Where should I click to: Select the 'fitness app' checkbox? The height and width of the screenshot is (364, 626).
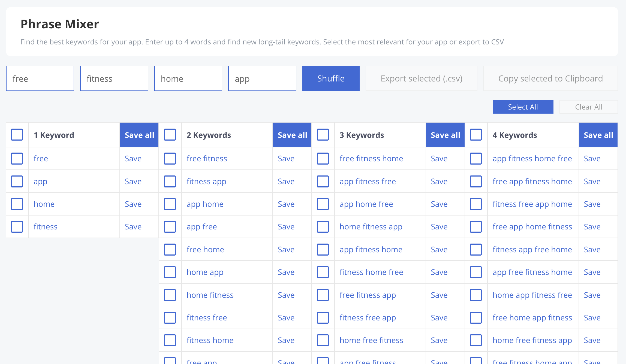(170, 181)
